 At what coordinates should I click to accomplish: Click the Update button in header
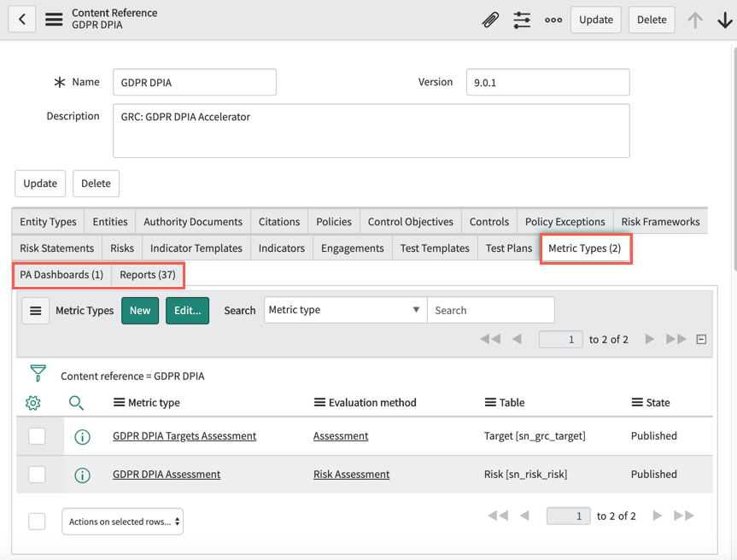[x=596, y=20]
